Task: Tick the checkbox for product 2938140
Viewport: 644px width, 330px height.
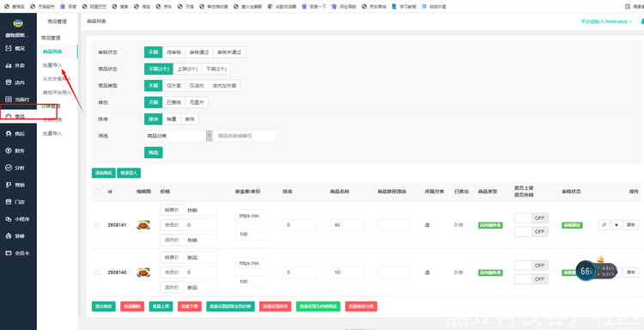Action: coord(97,272)
